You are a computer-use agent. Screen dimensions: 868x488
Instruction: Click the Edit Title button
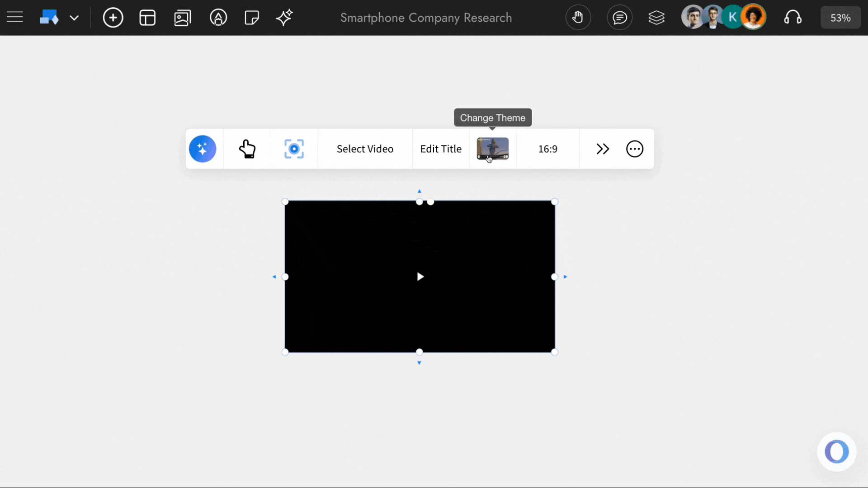click(x=441, y=149)
